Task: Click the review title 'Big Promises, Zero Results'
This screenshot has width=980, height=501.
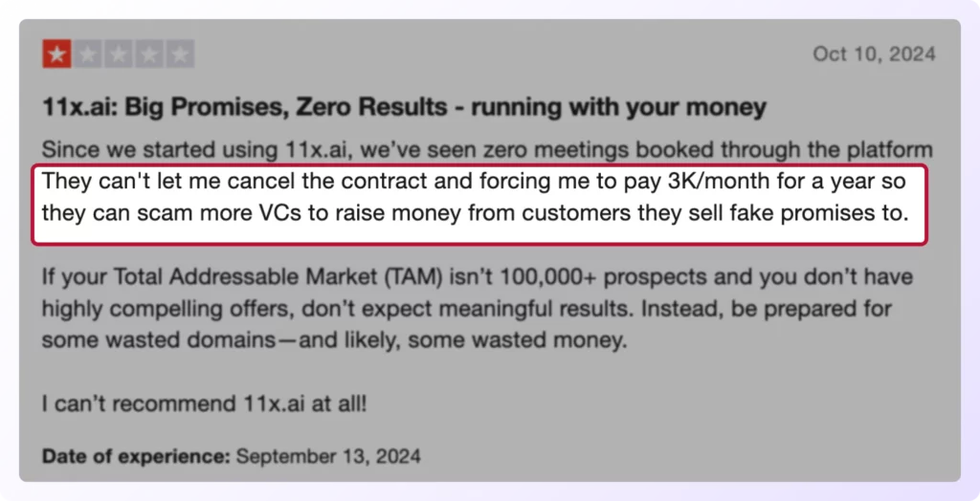Action: pyautogui.click(x=285, y=107)
